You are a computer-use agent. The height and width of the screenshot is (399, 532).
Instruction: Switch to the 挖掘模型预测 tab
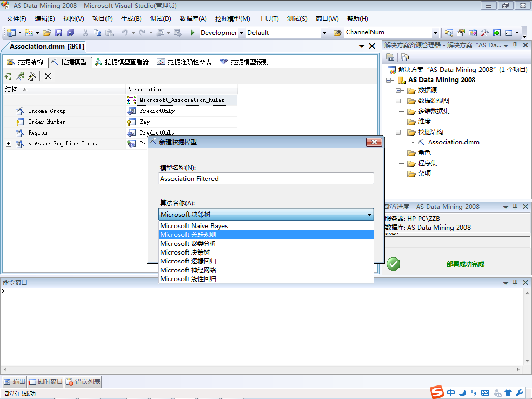point(244,62)
